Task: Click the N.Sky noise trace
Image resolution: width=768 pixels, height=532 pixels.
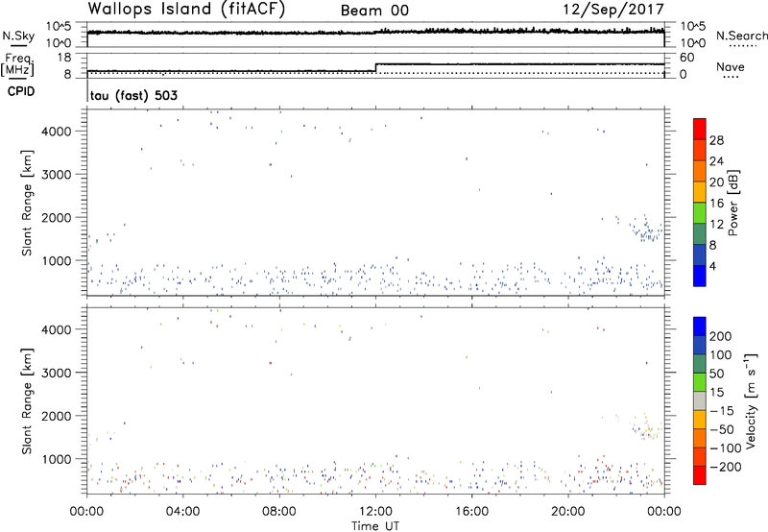Action: pyautogui.click(x=375, y=33)
